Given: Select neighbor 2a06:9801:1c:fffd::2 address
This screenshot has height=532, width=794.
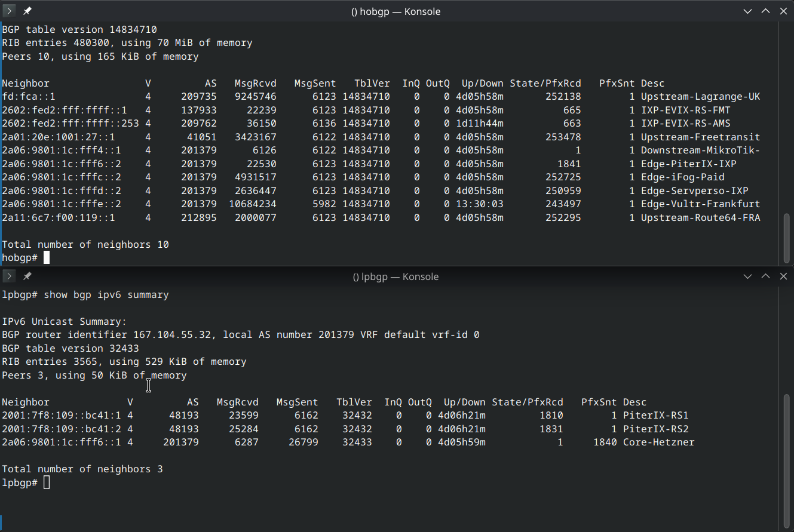Looking at the screenshot, I should [x=62, y=191].
